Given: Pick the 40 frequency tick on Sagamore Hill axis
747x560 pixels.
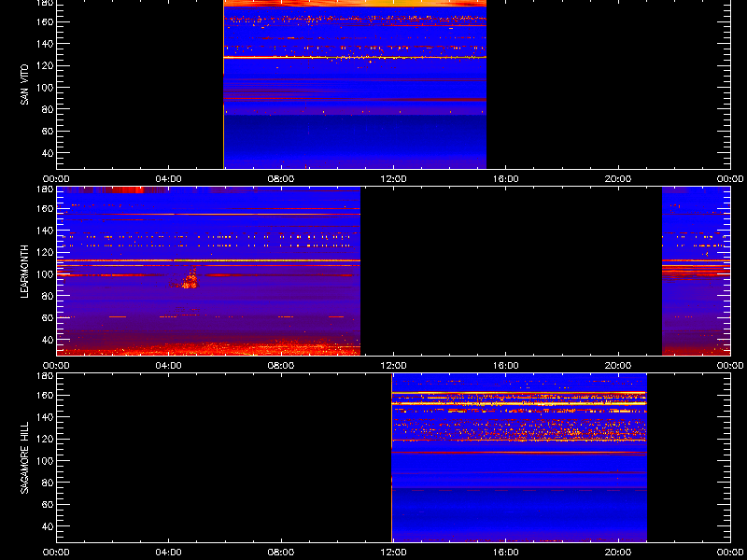Looking at the screenshot, I should (49, 526).
